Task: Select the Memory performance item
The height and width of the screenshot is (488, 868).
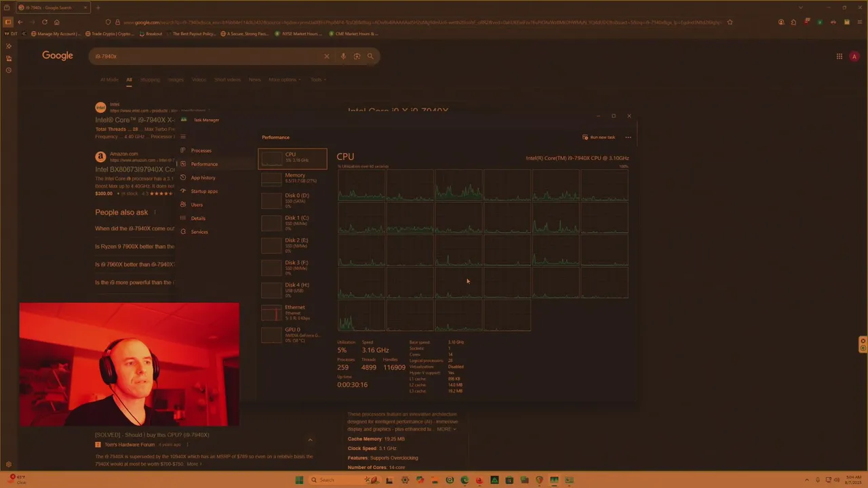Action: pos(292,178)
